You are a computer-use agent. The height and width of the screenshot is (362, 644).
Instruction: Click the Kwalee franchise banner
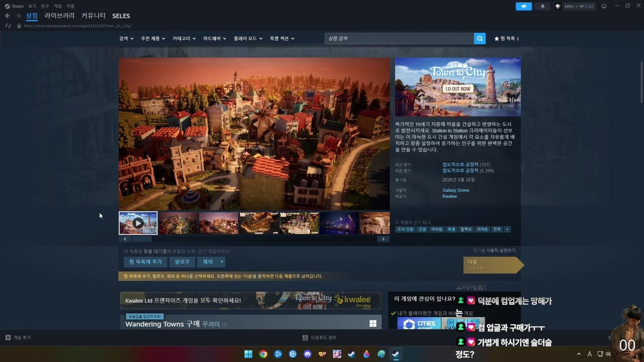click(251, 300)
